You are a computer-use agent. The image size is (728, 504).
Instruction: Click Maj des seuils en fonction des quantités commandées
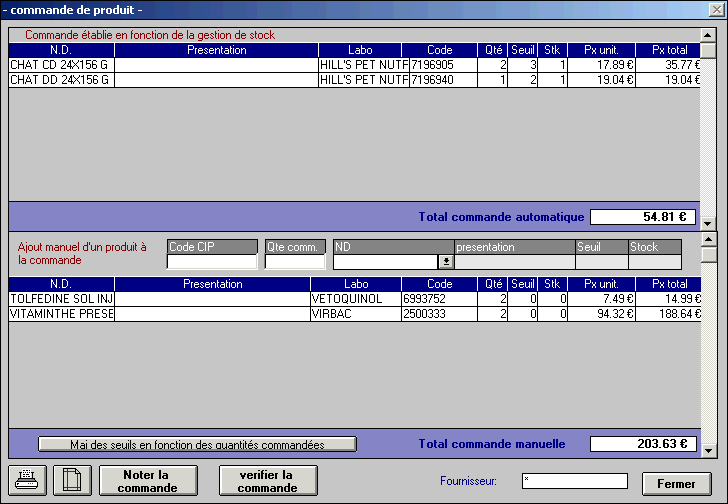197,444
